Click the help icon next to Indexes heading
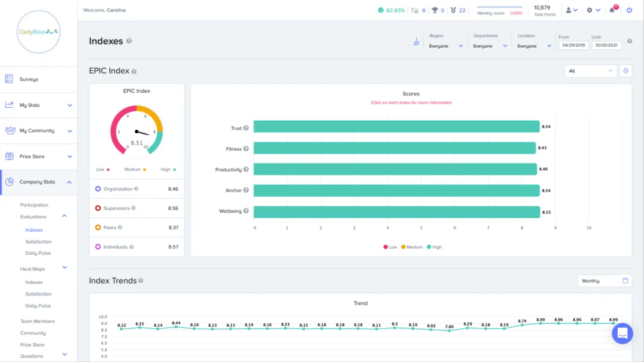This screenshot has width=644, height=362. tap(129, 41)
